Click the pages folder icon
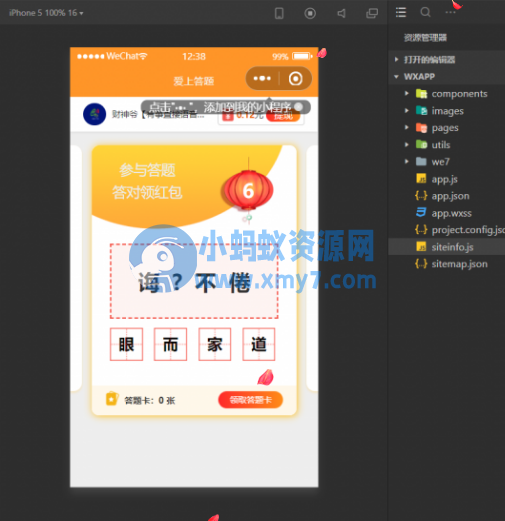Image resolution: width=505 pixels, height=521 pixels. pos(421,128)
